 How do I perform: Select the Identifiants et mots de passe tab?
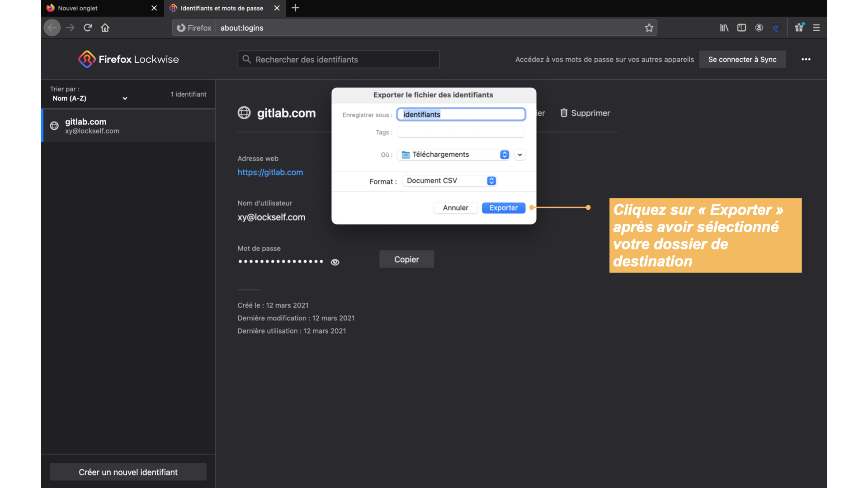(225, 8)
